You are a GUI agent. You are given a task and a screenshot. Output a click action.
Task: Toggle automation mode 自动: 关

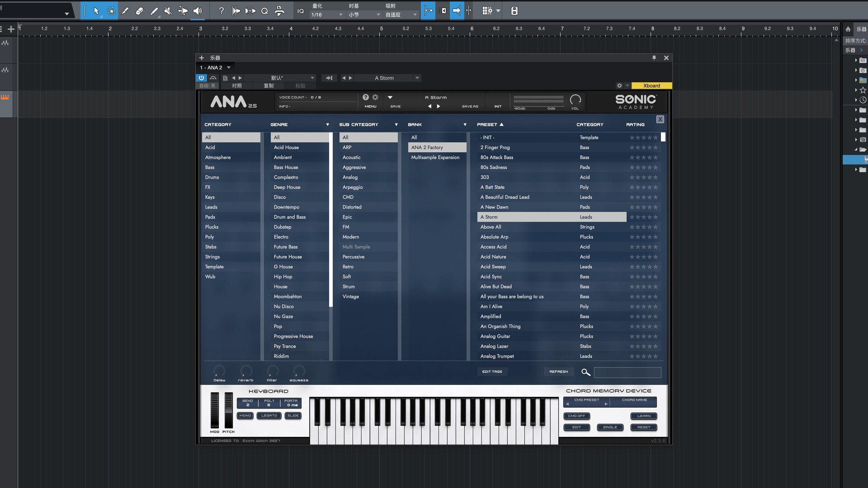click(x=208, y=85)
